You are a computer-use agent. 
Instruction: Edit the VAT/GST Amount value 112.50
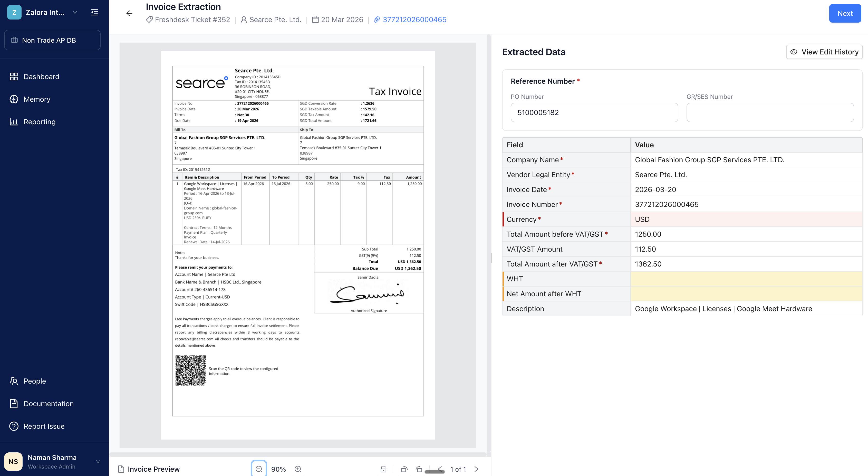[746, 249]
